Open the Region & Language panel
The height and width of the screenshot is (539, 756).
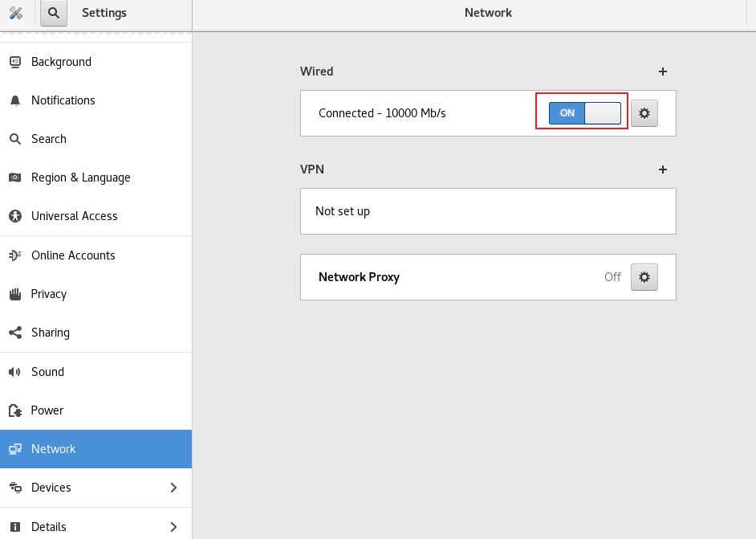pos(80,178)
